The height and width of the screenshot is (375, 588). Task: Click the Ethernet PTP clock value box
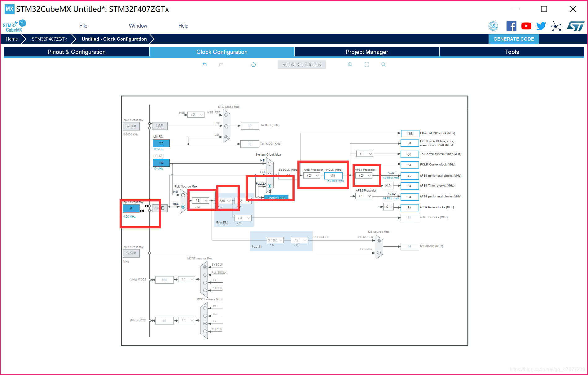coord(410,134)
